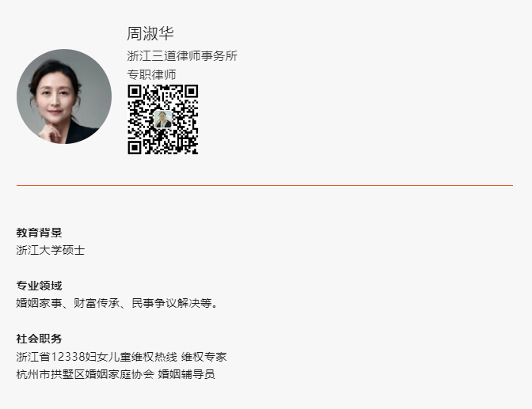
Task: Click the 浙江大学硕士 education text
Action: pos(50,250)
